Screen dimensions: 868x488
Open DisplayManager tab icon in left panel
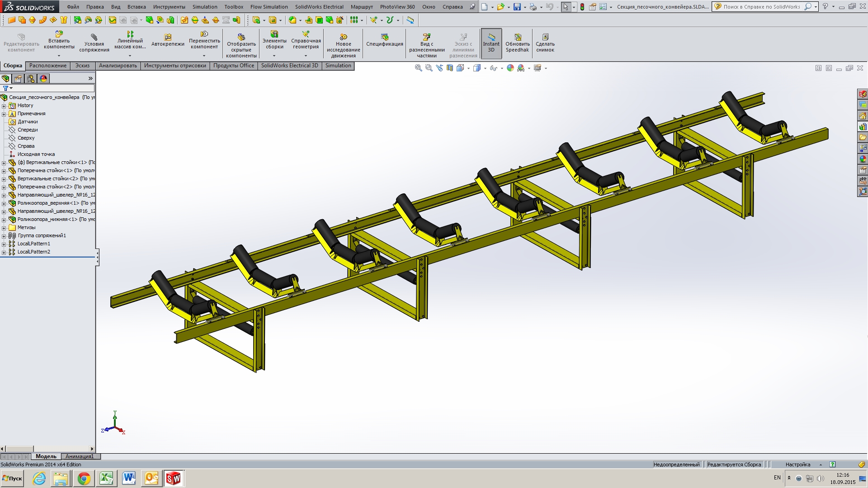[x=43, y=79]
